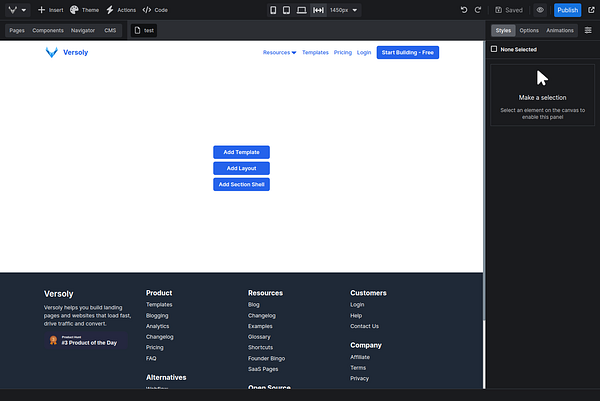Open the CMS tab
The width and height of the screenshot is (600, 401).
(x=110, y=31)
